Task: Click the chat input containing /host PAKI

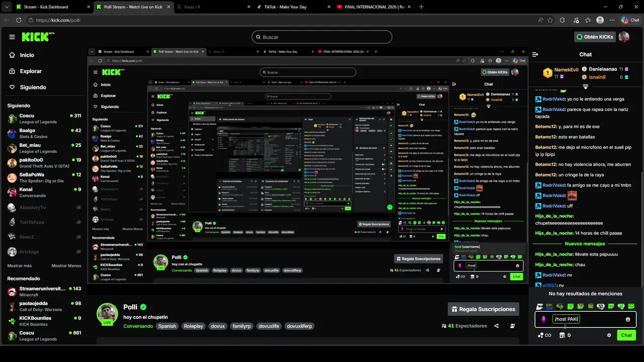Action: point(585,319)
